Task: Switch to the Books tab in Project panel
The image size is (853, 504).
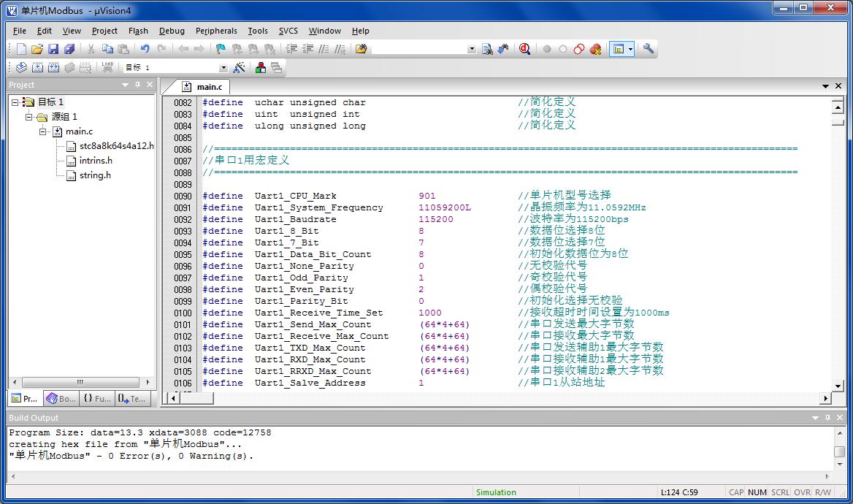Action: pyautogui.click(x=61, y=398)
